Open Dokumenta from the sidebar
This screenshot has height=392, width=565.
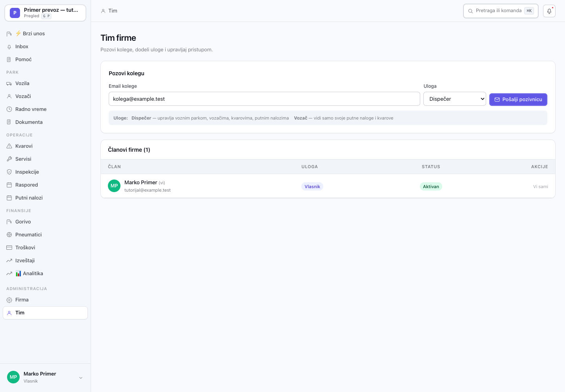click(45, 122)
